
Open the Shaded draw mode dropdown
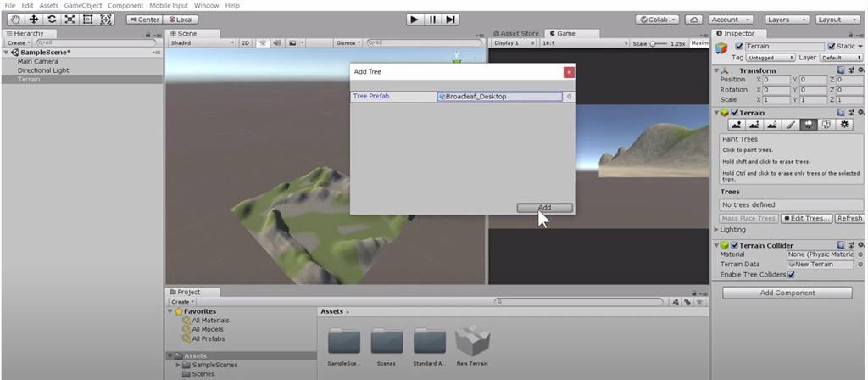[202, 42]
